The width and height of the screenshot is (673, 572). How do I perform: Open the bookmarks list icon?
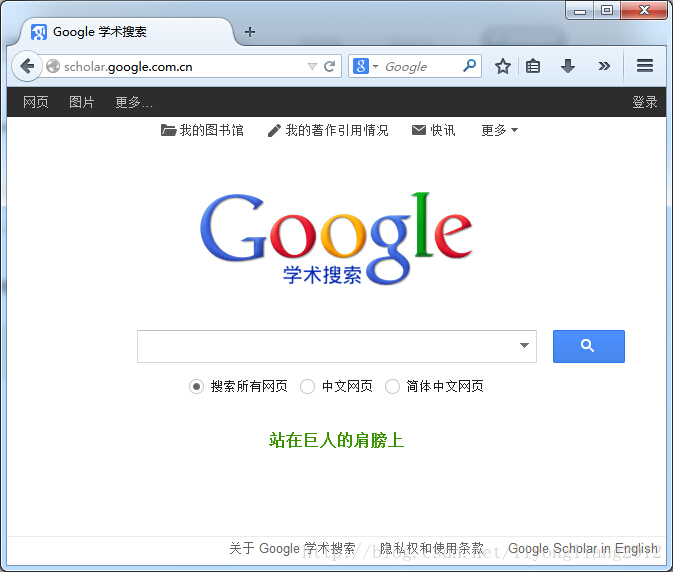coord(533,66)
